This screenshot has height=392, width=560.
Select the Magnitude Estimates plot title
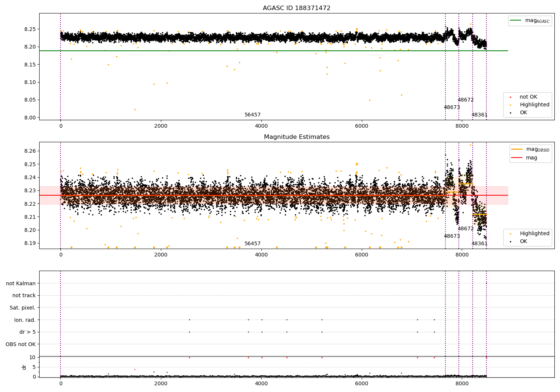point(296,137)
